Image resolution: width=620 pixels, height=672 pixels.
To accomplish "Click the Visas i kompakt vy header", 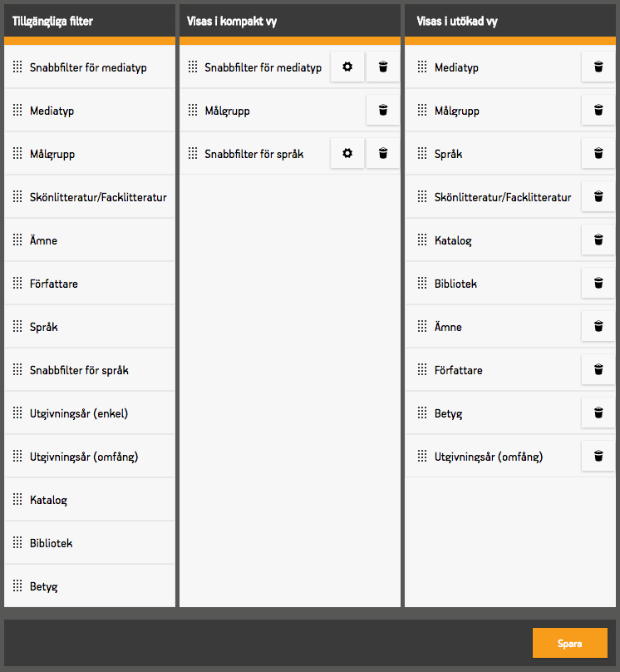I will coord(232,22).
